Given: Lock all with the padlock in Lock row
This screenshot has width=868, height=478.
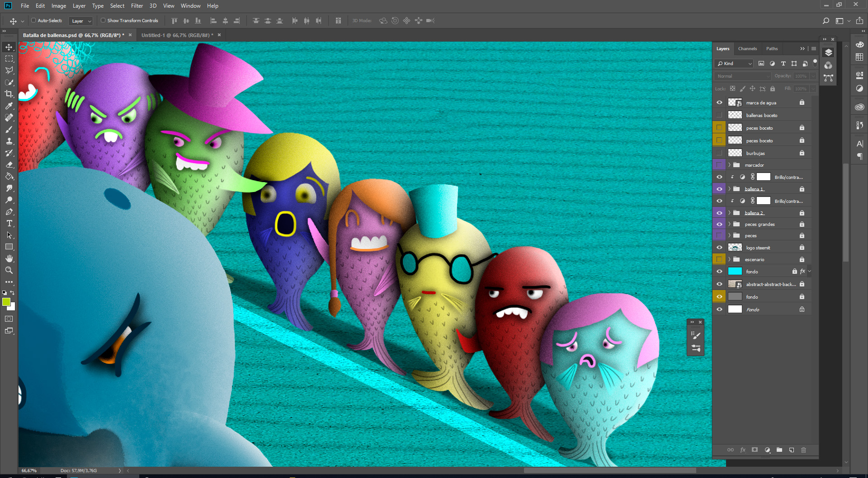Looking at the screenshot, I should (x=773, y=89).
